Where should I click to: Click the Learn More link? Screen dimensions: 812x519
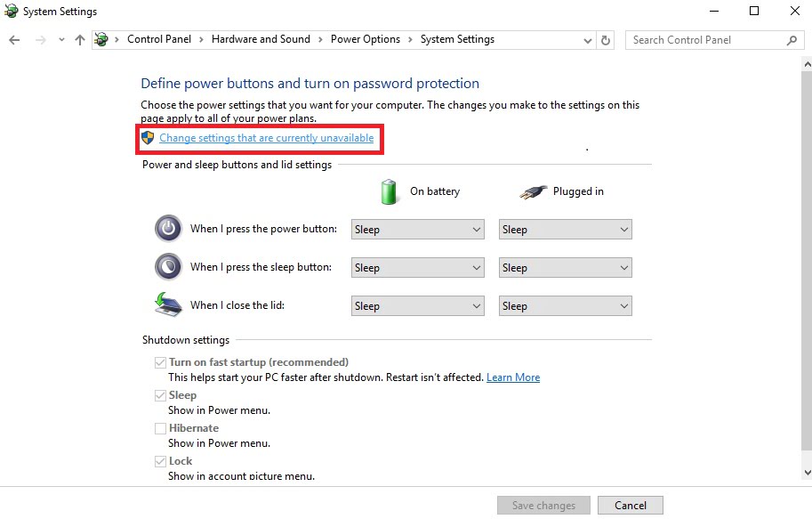(513, 377)
